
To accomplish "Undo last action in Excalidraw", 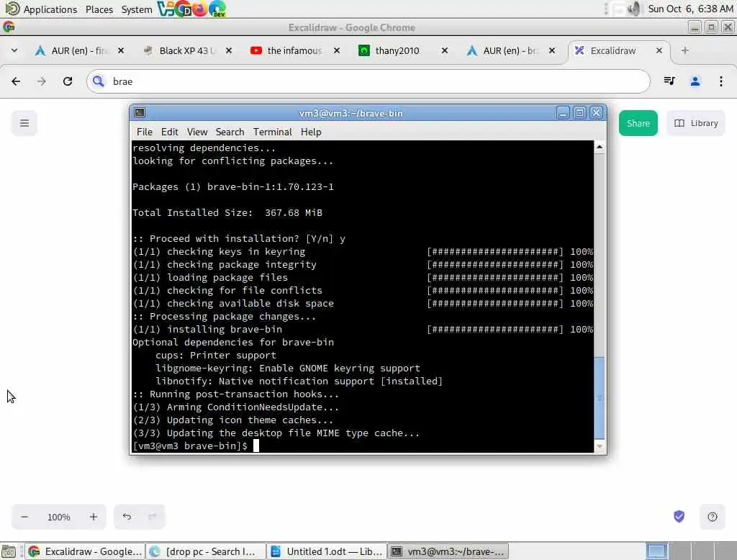I will [x=127, y=517].
